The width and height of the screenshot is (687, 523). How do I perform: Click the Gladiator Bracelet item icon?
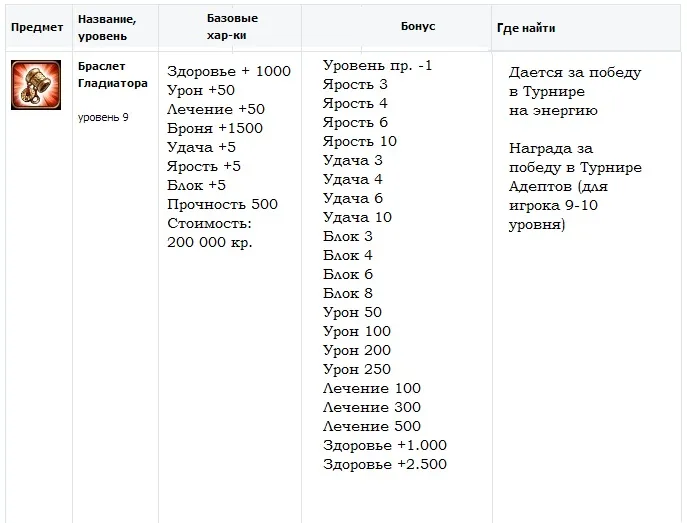pos(35,84)
